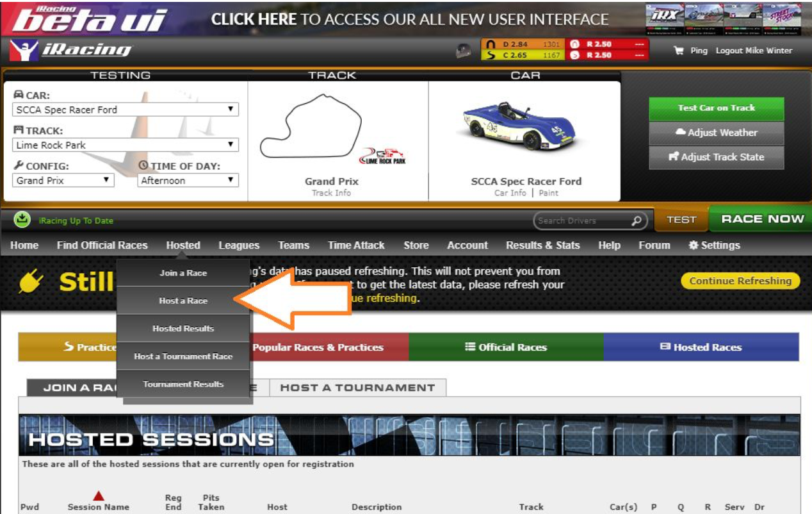This screenshot has height=514, width=812.
Task: Expand the CAR dropdown
Action: coord(126,110)
